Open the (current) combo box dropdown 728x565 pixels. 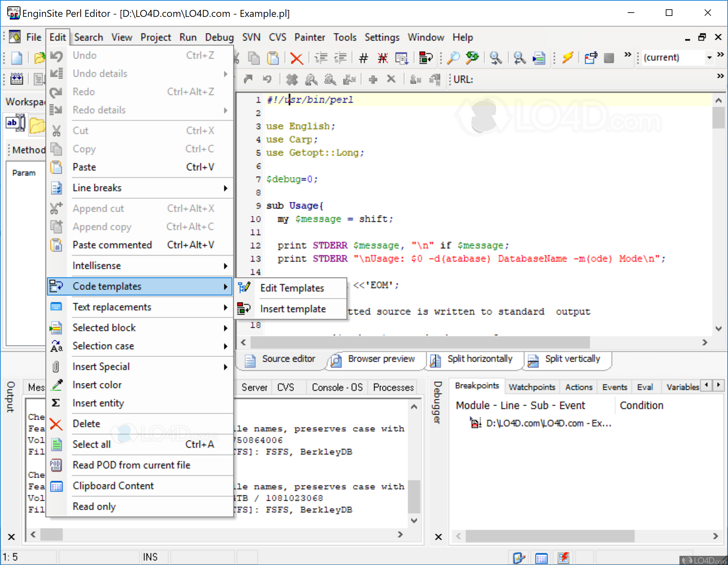[x=709, y=58]
